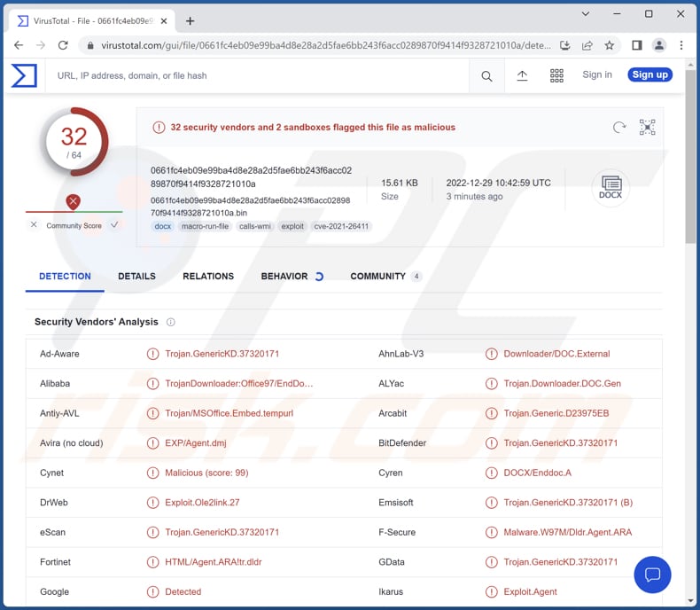The width and height of the screenshot is (700, 610).
Task: Click the search magnifier icon
Action: point(486,76)
